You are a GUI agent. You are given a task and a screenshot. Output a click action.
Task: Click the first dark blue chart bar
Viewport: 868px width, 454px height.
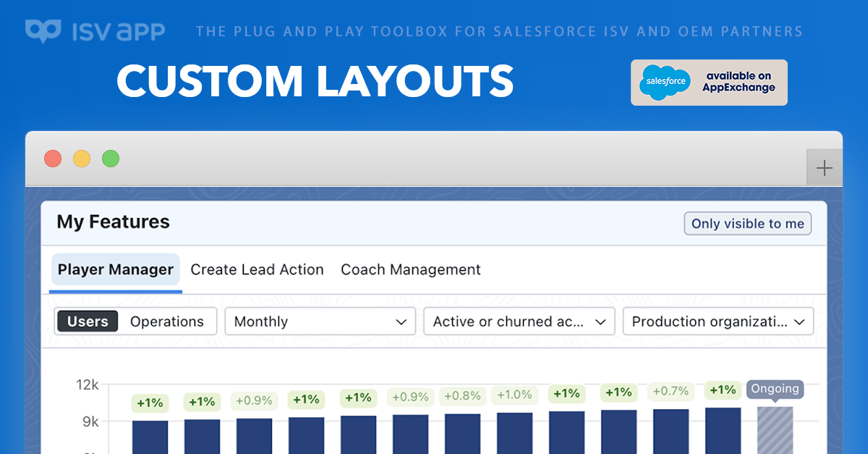[x=150, y=437]
